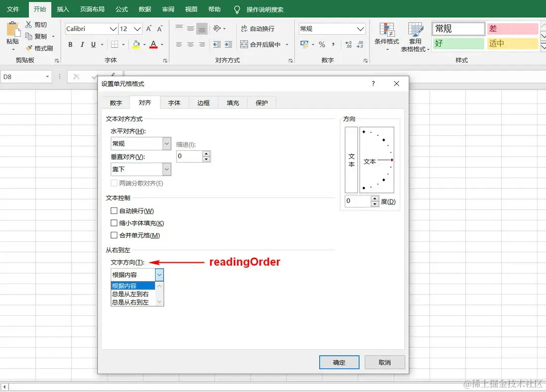The width and height of the screenshot is (546, 392).
Task: Check the 合并单元格(M) merge cells checkbox
Action: tap(114, 235)
